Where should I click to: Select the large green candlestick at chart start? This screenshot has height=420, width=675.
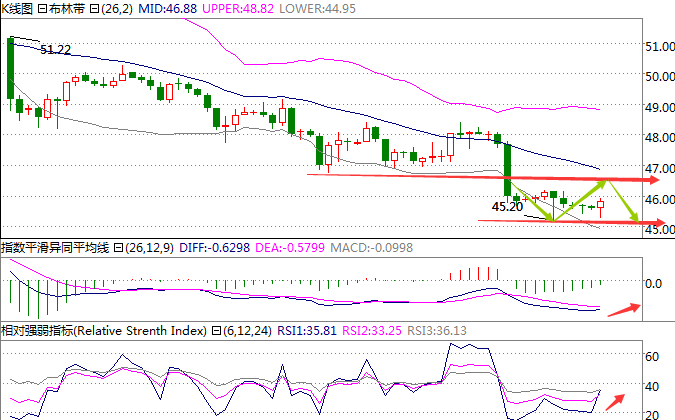pyautogui.click(x=10, y=68)
